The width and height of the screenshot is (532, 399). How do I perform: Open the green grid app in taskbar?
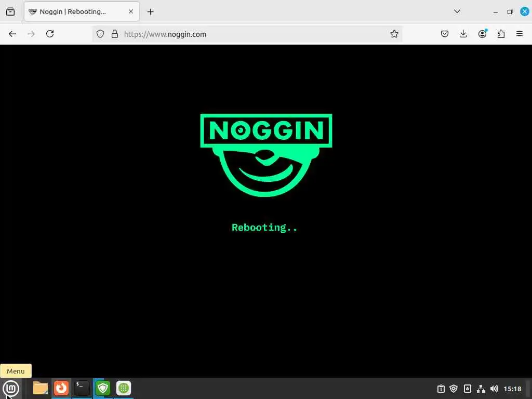coord(124,388)
